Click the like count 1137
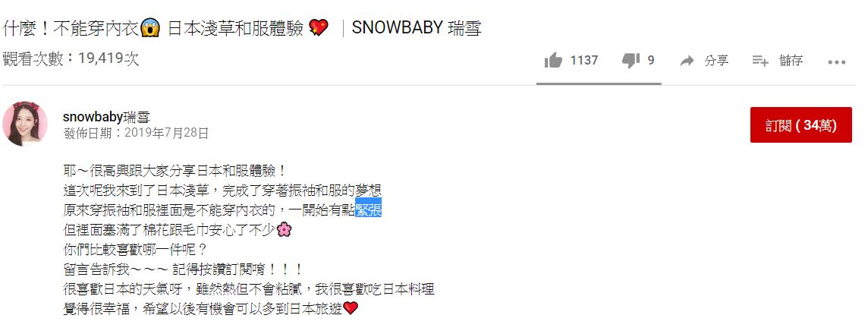Viewport: 868px width, 334px height. (584, 61)
